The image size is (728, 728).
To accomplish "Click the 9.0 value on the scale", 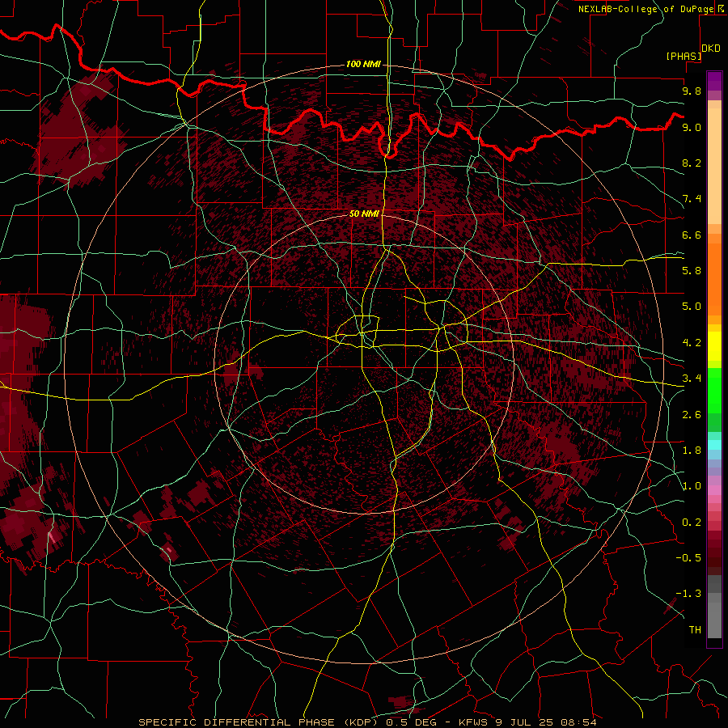I will coord(692,127).
